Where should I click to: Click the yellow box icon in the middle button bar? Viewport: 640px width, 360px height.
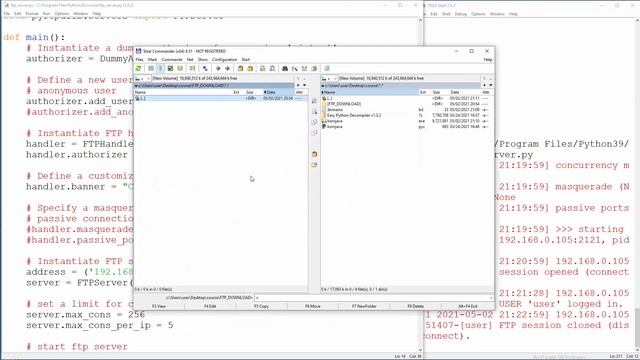314,154
